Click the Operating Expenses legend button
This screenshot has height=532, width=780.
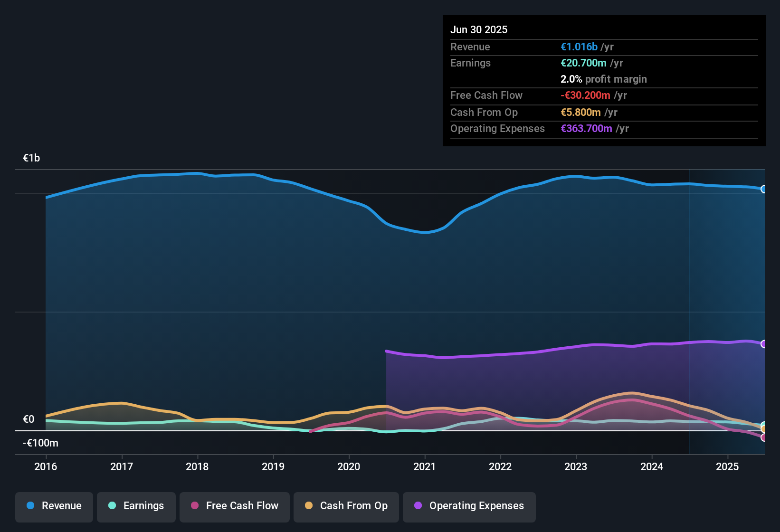point(469,506)
